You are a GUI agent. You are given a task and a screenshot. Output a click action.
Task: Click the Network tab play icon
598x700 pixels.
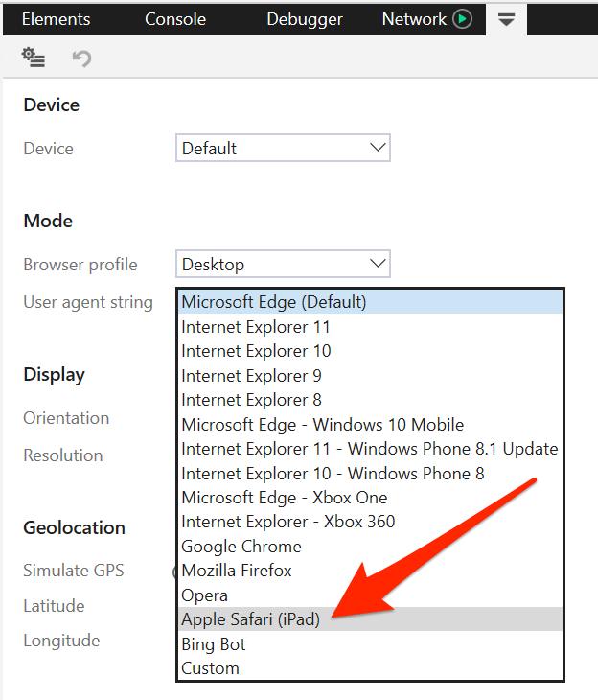(463, 19)
